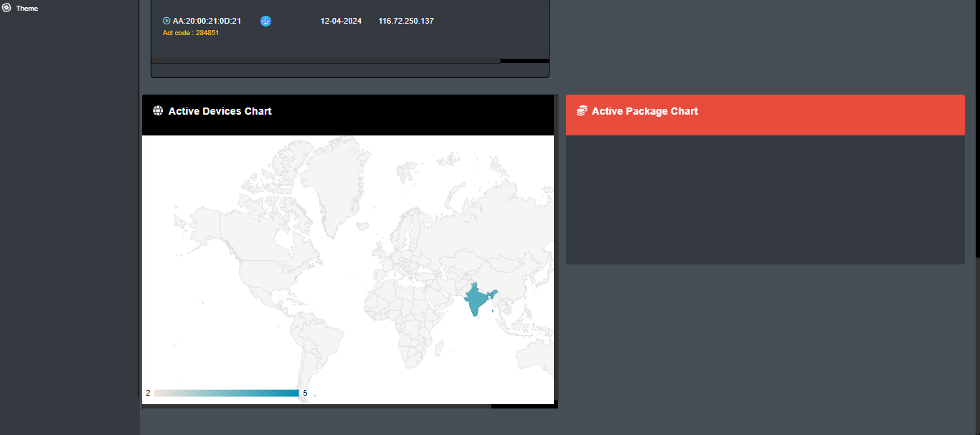Click the IP address 116.72.250.137
980x435 pixels.
[x=406, y=21]
